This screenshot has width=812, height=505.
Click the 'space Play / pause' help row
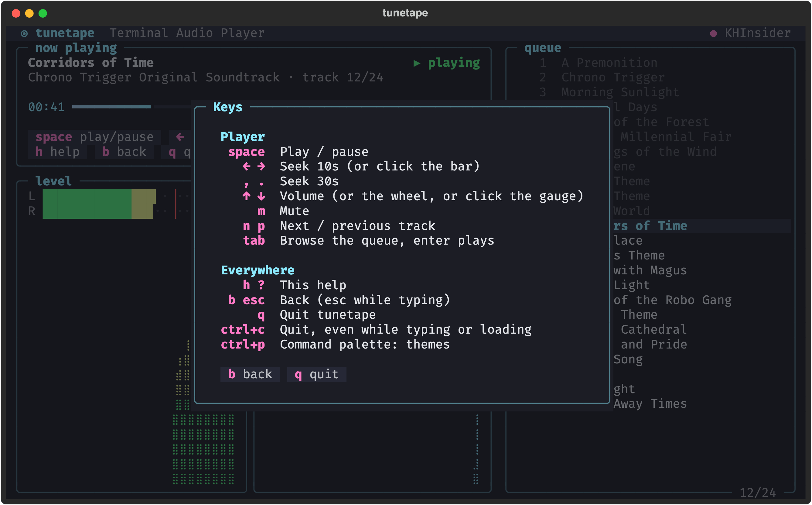298,152
